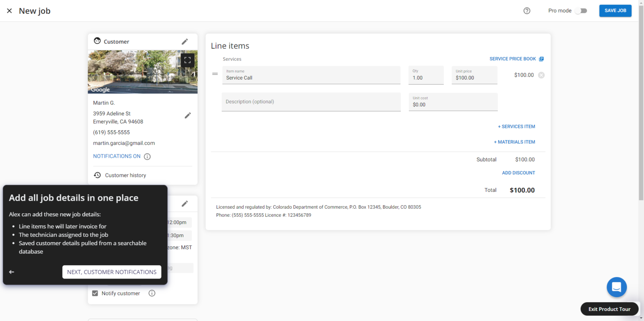Viewport: 644px width, 321px height.
Task: Expand the street view map fullscreen icon
Action: pyautogui.click(x=187, y=60)
